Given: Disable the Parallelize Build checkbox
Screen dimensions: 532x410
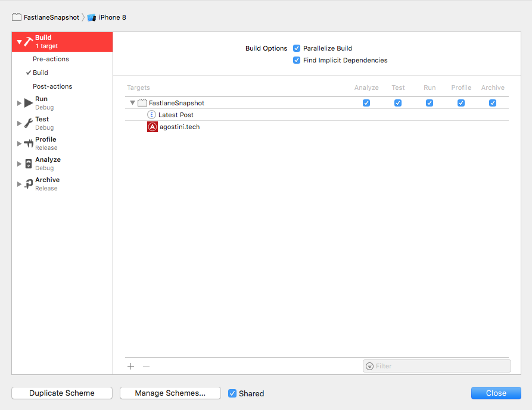Looking at the screenshot, I should (x=297, y=48).
